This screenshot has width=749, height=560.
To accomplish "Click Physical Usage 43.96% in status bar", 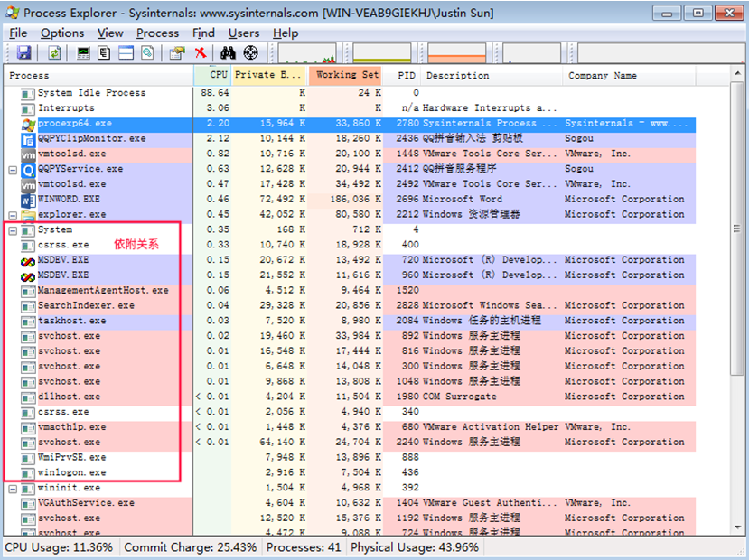I will 415,547.
